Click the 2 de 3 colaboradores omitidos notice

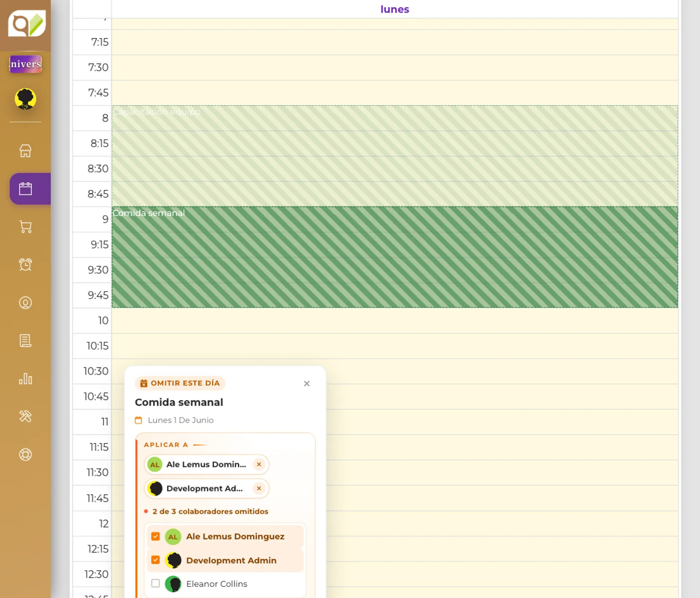[210, 512]
